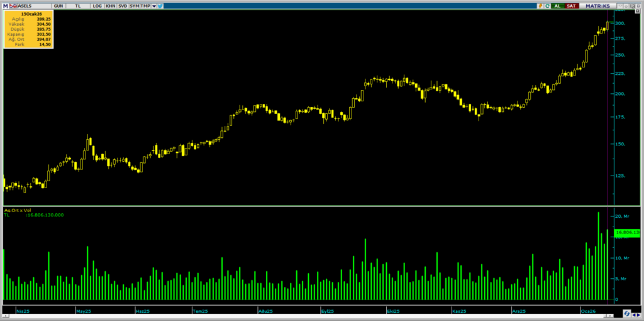Click the volume value 16.806.130.000 text

point(45,215)
